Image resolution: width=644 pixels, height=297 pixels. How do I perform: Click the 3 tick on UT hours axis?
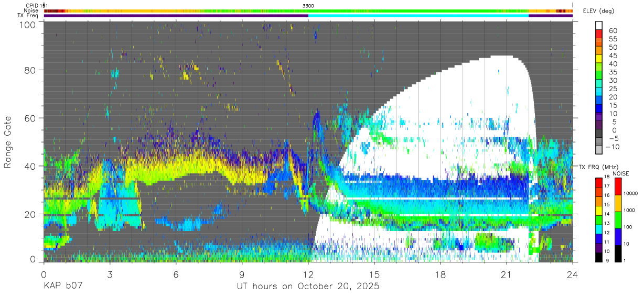110,274
